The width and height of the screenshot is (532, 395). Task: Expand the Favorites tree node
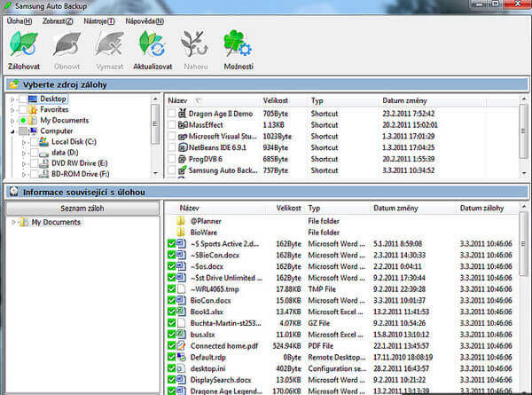[12, 110]
